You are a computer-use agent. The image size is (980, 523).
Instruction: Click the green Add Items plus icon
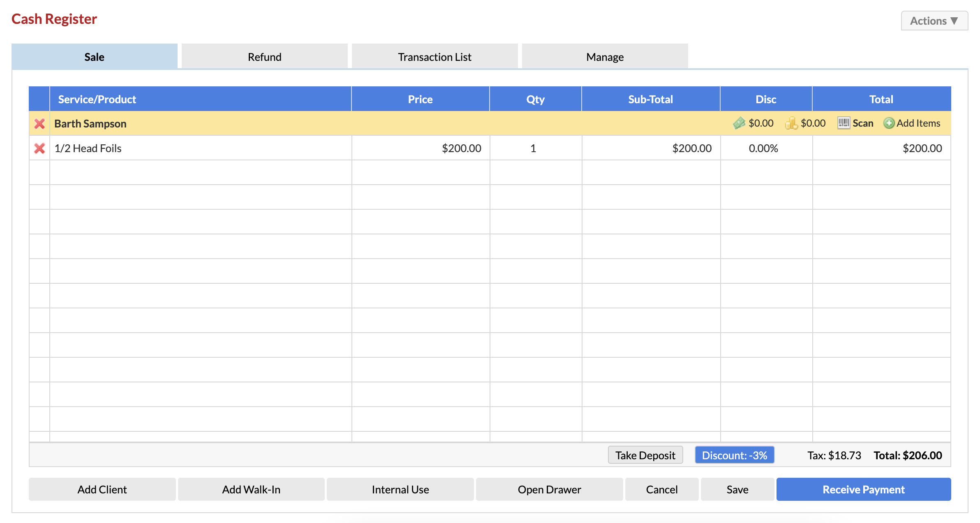click(x=889, y=123)
